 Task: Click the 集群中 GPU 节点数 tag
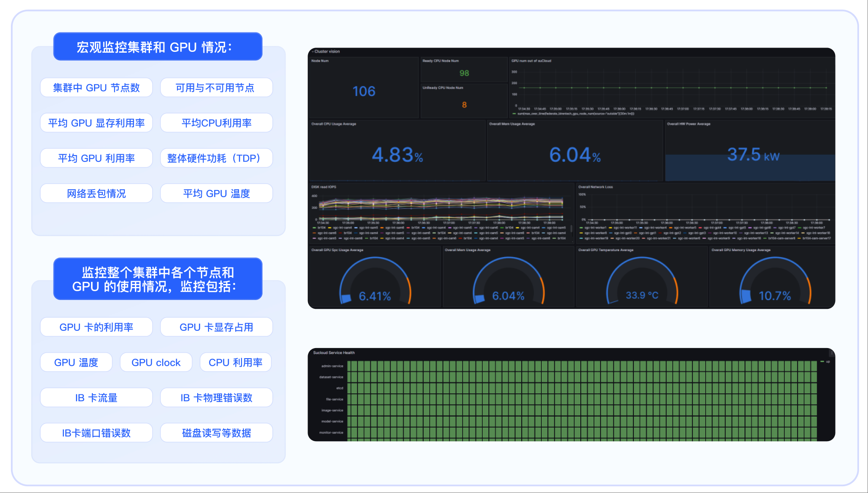click(x=96, y=88)
